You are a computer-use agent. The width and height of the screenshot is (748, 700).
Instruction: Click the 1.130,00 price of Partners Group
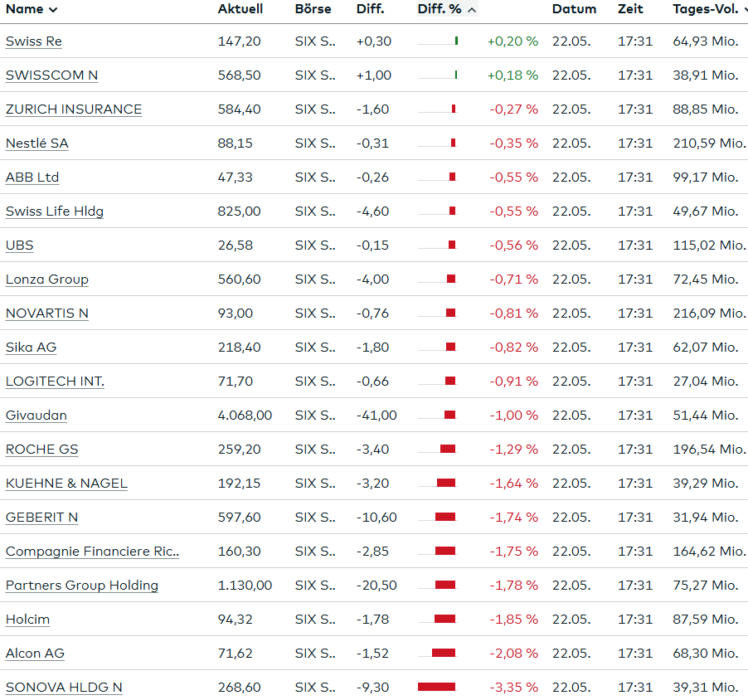[x=245, y=586]
